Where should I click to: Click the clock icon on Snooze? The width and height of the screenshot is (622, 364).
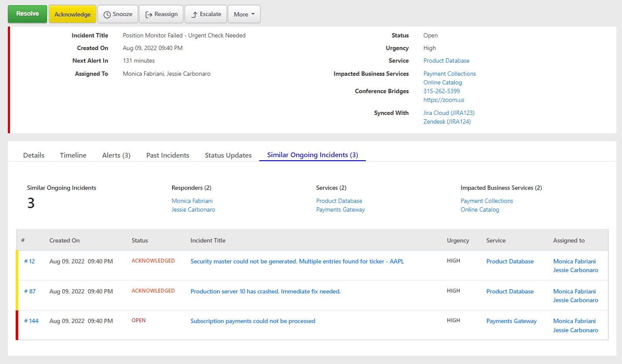click(107, 14)
